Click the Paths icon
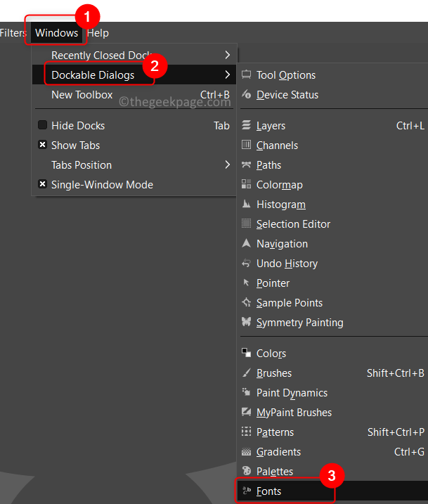This screenshot has width=428, height=504. tap(246, 164)
